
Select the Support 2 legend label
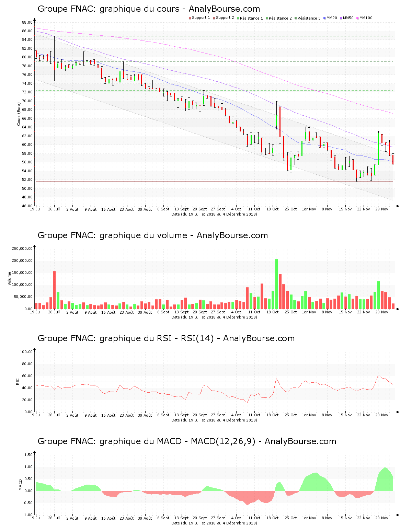tap(225, 18)
